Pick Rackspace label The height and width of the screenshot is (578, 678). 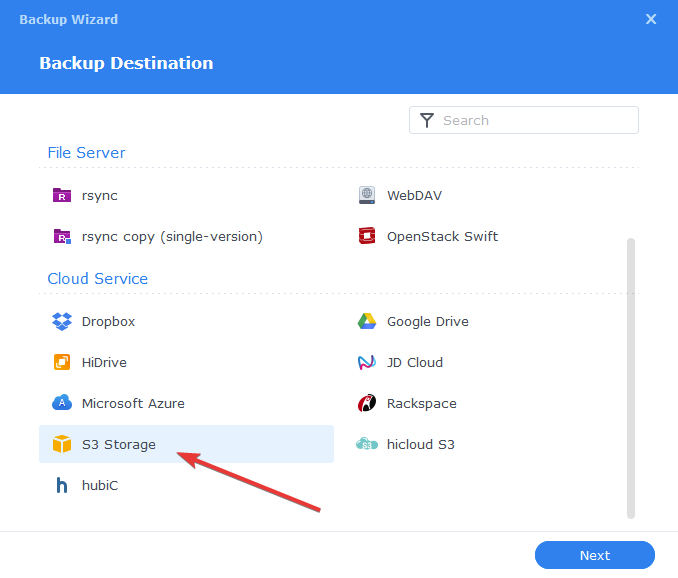click(x=422, y=404)
